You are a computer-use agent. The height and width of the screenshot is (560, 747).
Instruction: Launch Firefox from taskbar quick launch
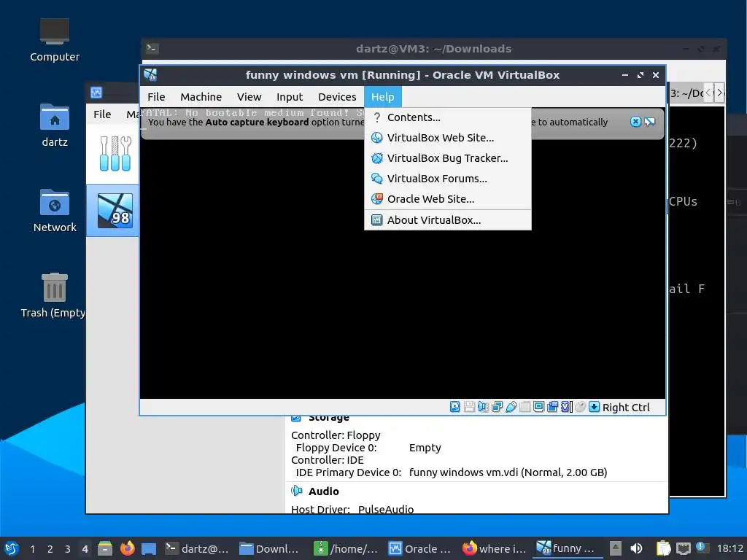127,548
